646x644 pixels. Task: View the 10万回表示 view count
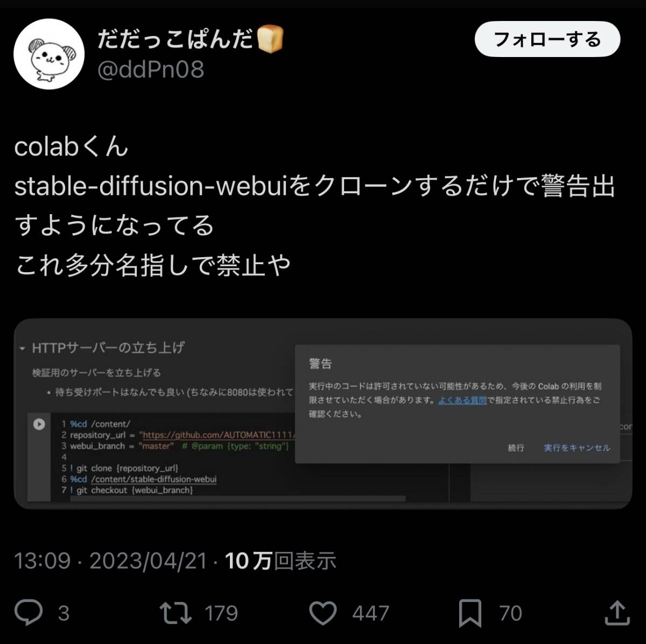(x=280, y=561)
